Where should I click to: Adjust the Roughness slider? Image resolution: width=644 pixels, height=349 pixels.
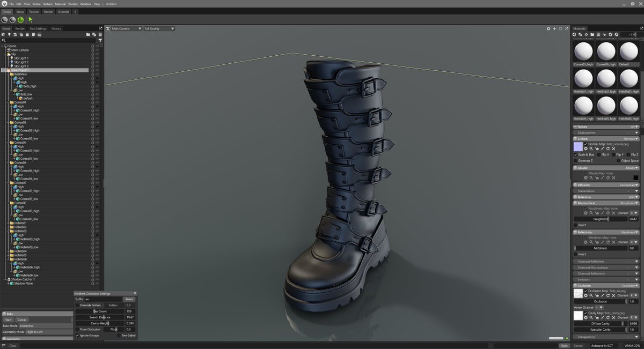(x=601, y=219)
